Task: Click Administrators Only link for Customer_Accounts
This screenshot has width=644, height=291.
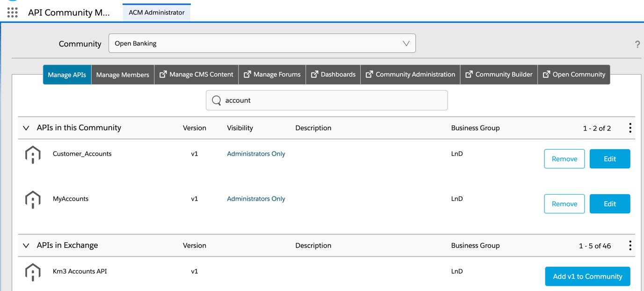Action: tap(256, 153)
